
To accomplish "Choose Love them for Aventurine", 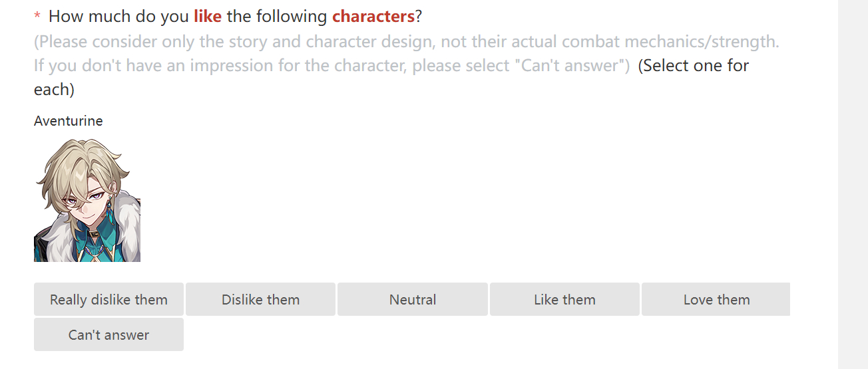I will (x=716, y=299).
